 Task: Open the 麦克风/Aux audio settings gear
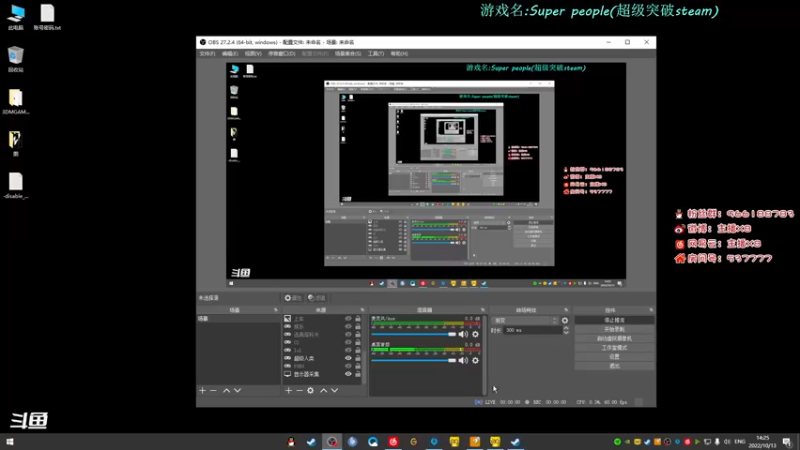click(x=476, y=334)
